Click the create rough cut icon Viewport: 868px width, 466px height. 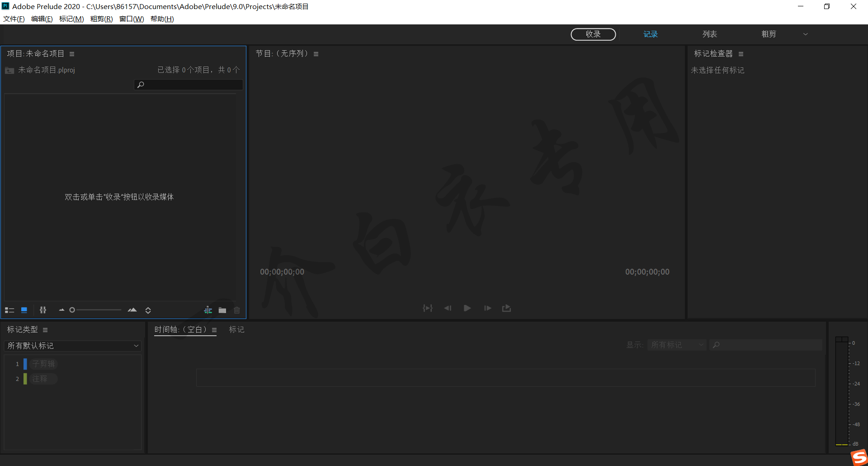point(208,310)
